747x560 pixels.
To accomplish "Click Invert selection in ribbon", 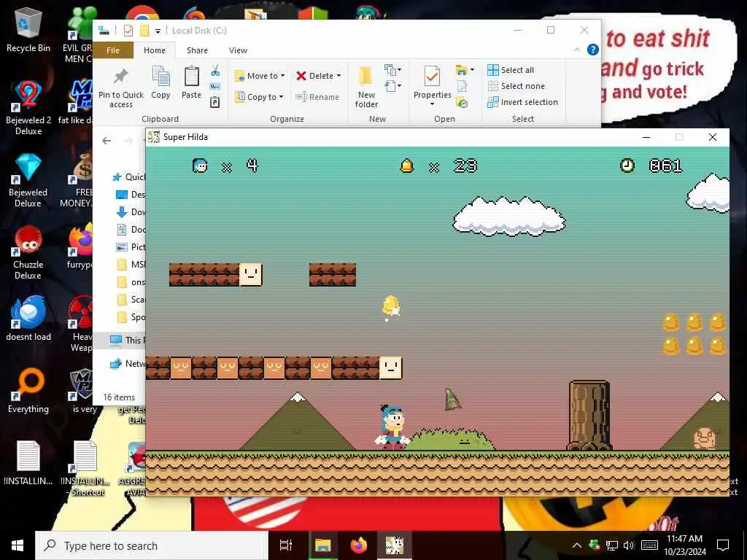I will (522, 102).
